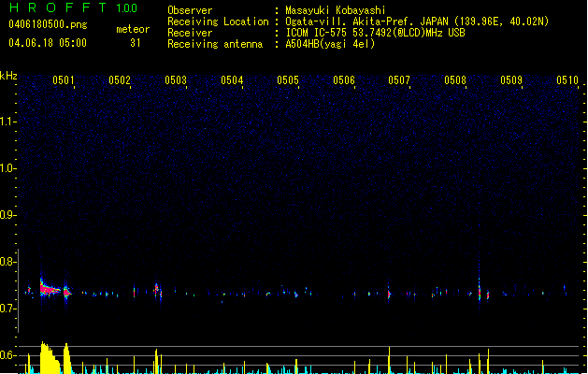Image resolution: width=588 pixels, height=374 pixels.
Task: Click the Ogata-vill. Akita-Pref. JAPAN location text
Action: click(417, 22)
